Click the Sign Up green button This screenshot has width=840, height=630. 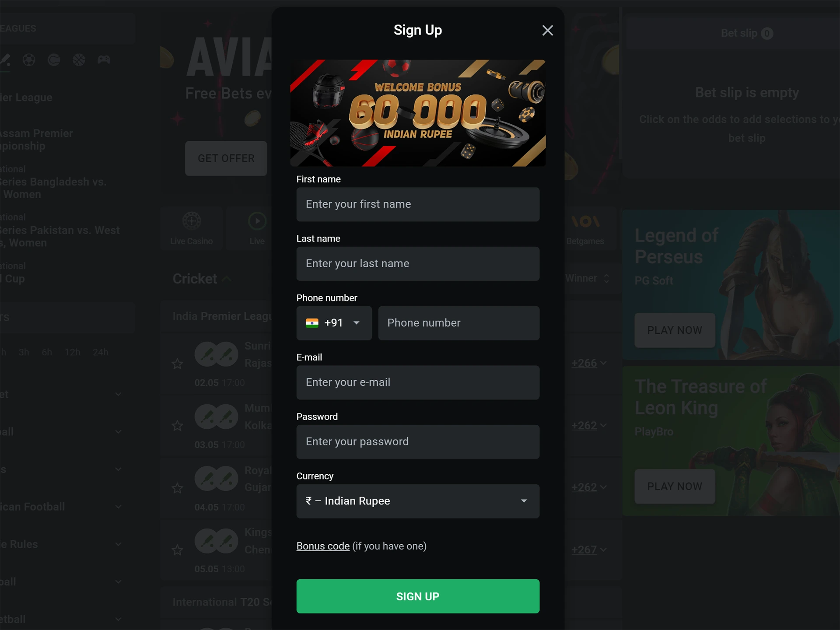click(x=418, y=596)
